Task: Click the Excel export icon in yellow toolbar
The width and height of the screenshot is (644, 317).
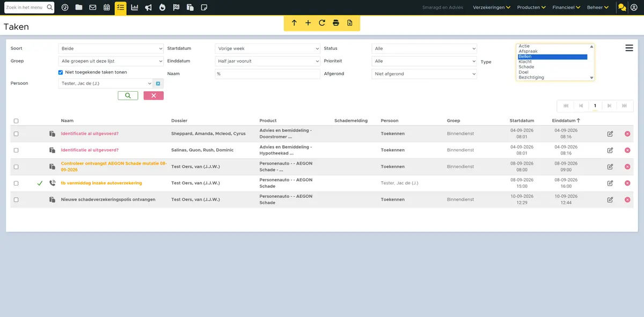Action: pos(350,23)
